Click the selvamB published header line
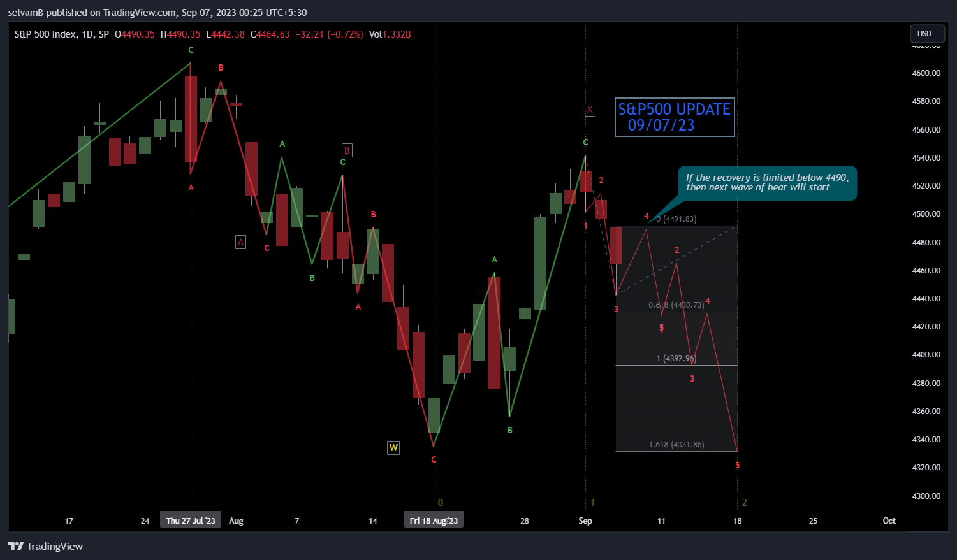The height and width of the screenshot is (560, 957). click(157, 12)
